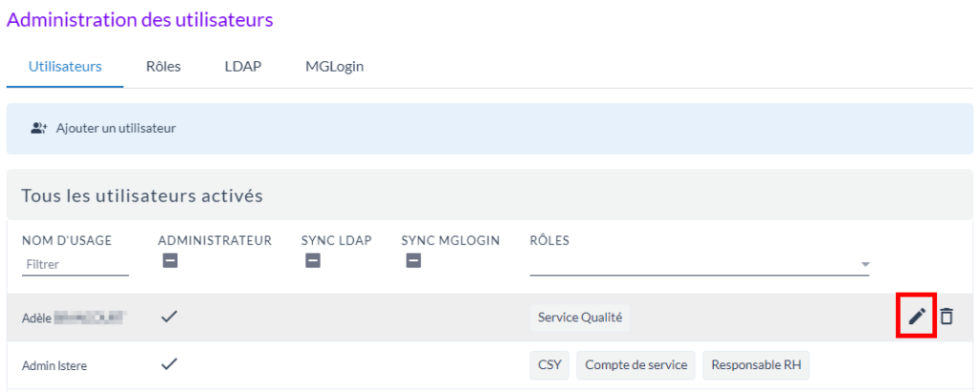Click the Nom d'usage Filtrer field
Image resolution: width=980 pixels, height=392 pixels.
coord(75,264)
